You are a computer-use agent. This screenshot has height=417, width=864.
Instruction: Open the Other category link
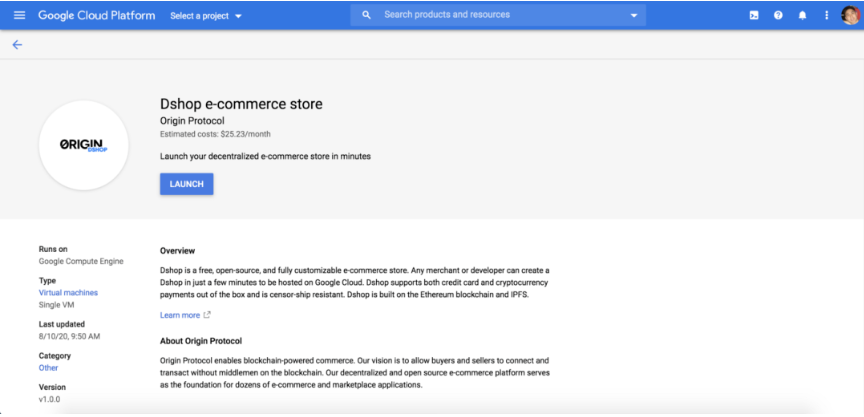[48, 367]
